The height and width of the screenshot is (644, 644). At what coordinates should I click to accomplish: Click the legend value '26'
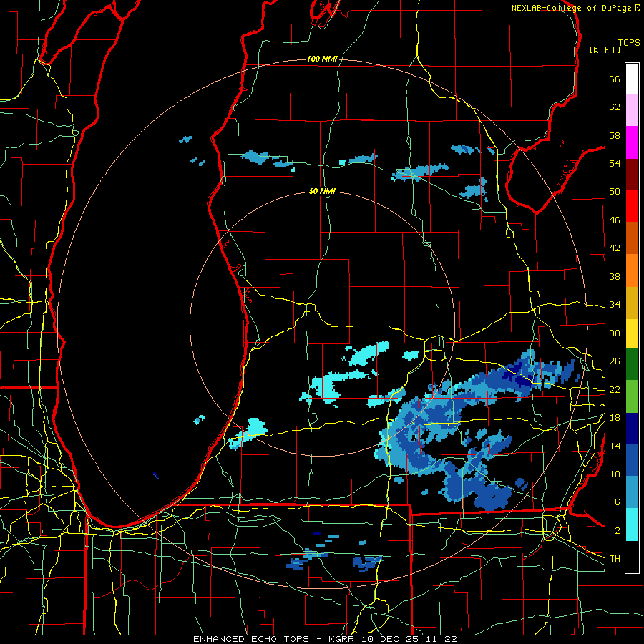pyautogui.click(x=615, y=361)
